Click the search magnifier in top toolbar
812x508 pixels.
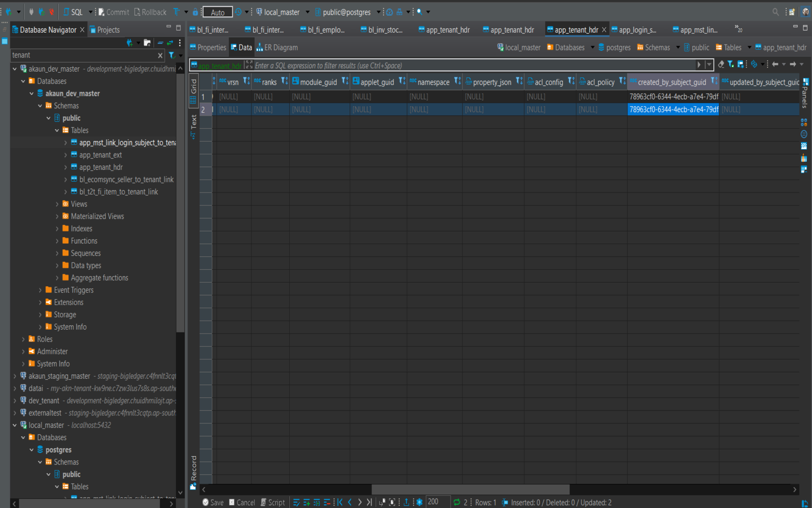(775, 12)
